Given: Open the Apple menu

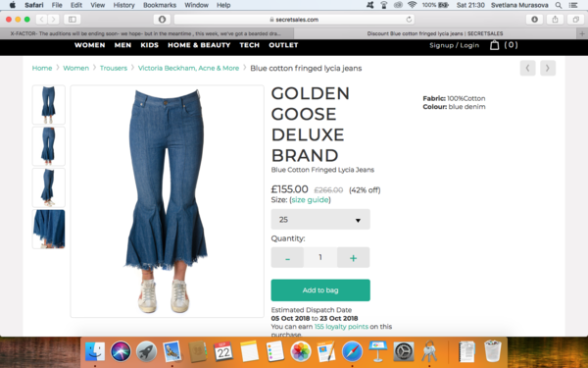Looking at the screenshot, I should (13, 5).
